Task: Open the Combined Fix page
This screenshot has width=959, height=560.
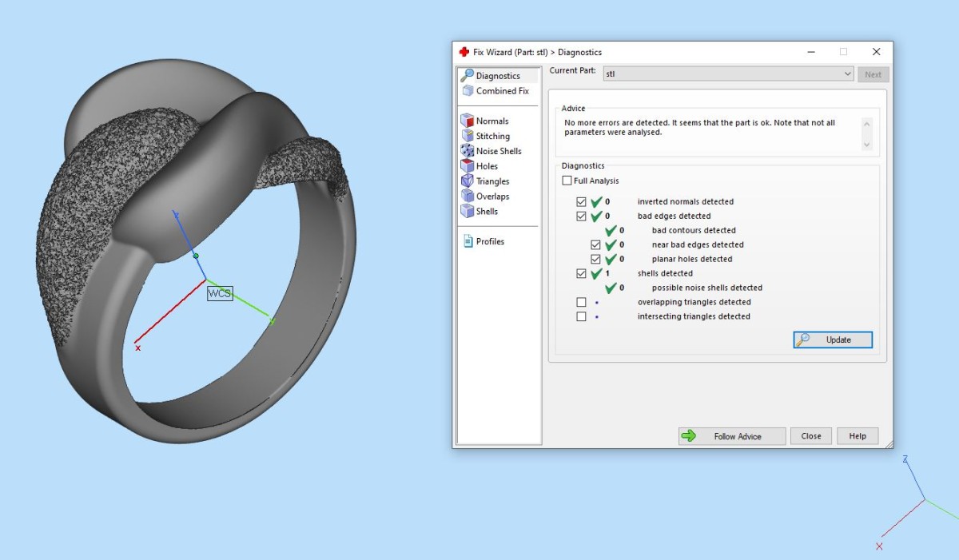Action: click(495, 91)
